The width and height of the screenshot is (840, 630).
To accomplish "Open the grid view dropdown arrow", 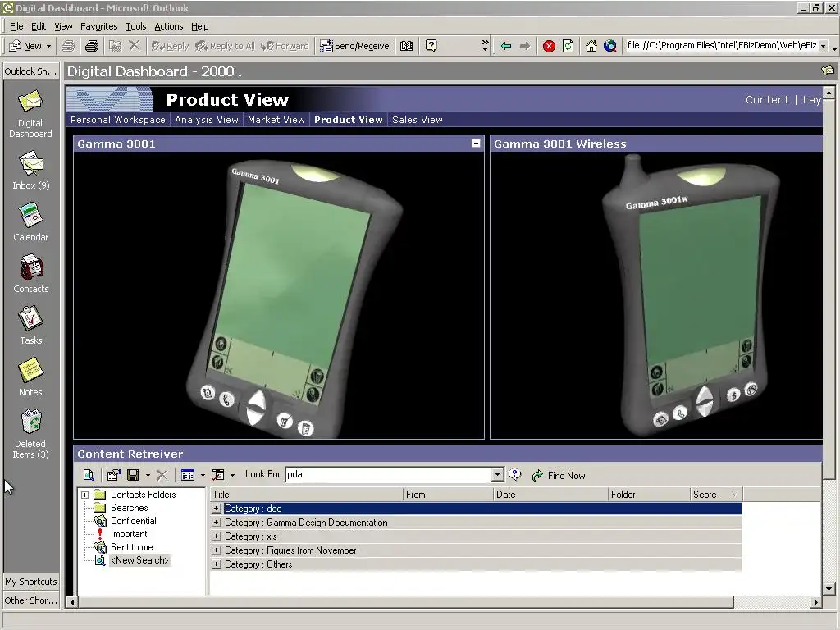I will (203, 475).
